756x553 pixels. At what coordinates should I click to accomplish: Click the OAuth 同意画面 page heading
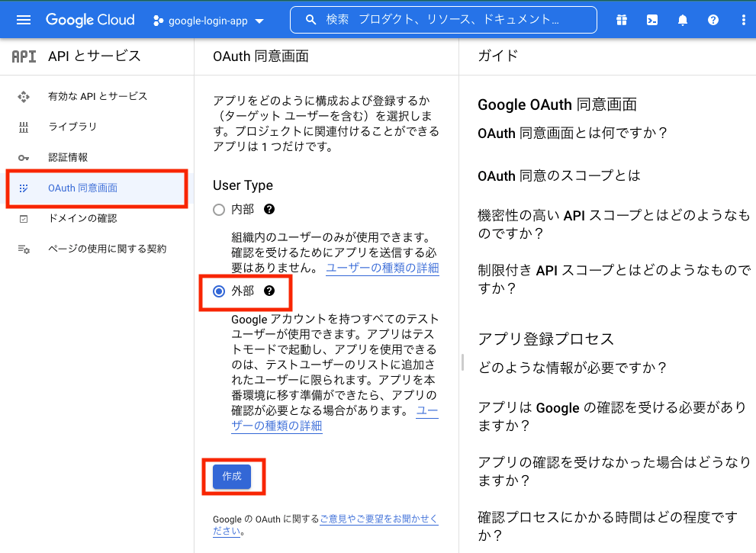tap(261, 56)
